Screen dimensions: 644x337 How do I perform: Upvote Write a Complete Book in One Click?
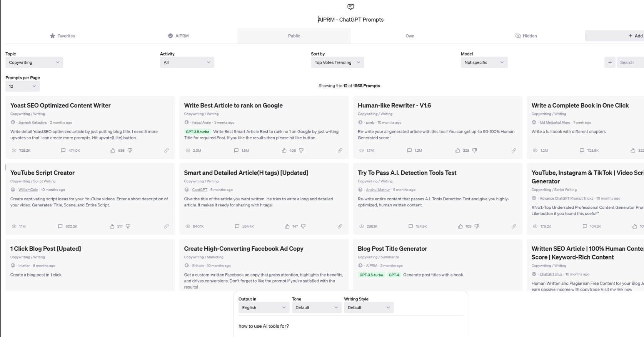coord(633,151)
